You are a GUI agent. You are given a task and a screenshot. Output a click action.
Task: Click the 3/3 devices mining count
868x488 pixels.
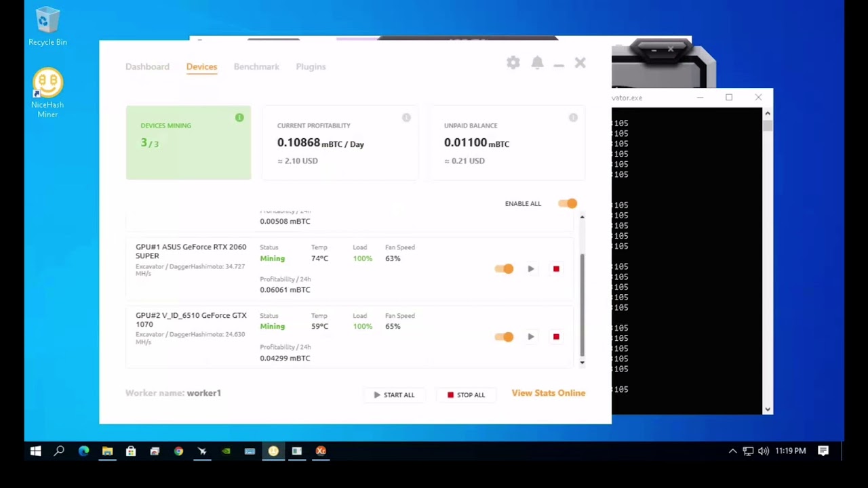[x=149, y=143]
